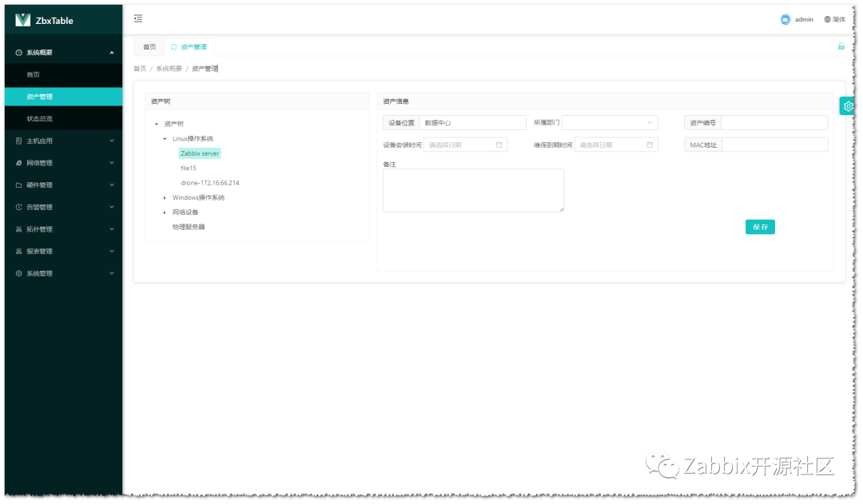
Task: Expand the Windows操作系统 tree arrow
Action: pos(165,197)
